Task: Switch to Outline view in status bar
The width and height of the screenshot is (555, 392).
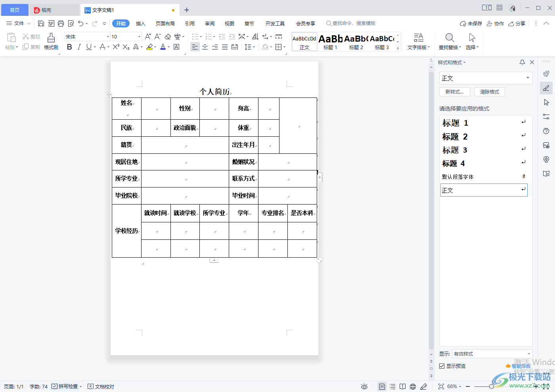Action: 392,386
